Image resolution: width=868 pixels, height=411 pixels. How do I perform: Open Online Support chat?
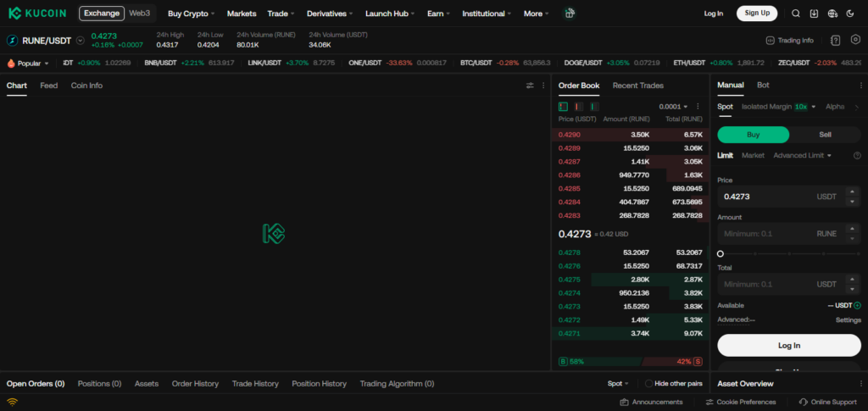(x=827, y=403)
